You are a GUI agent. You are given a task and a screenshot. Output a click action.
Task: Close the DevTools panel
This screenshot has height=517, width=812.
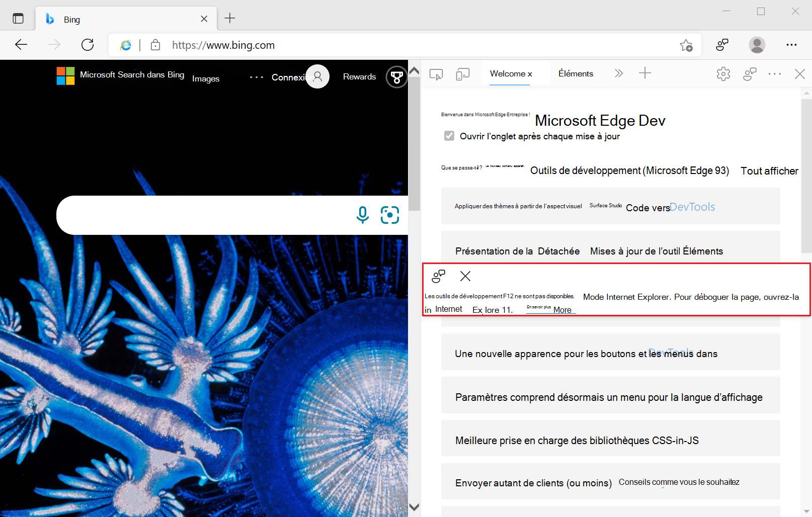coord(799,74)
